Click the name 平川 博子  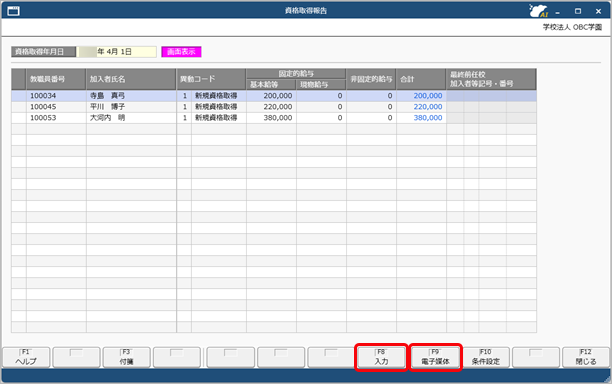click(107, 107)
